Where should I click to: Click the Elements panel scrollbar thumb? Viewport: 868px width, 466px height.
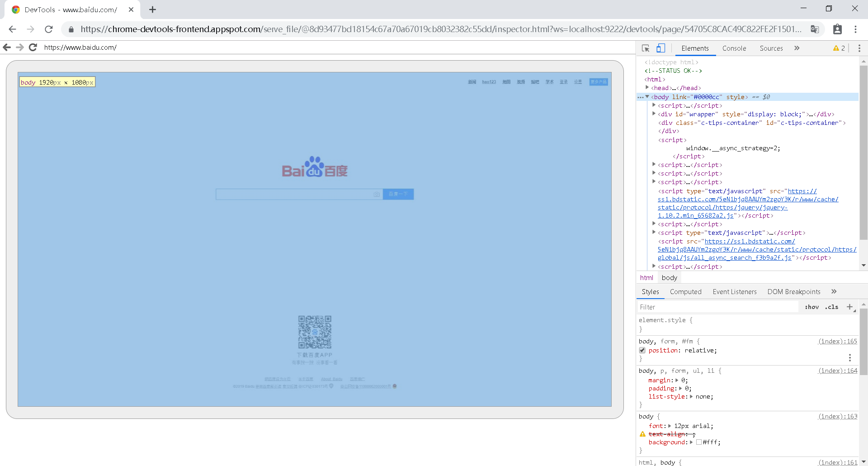point(863,152)
